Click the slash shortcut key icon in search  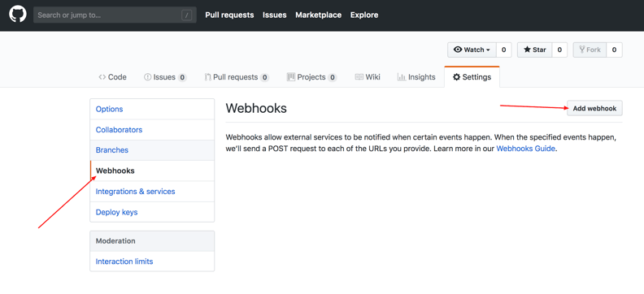click(187, 15)
